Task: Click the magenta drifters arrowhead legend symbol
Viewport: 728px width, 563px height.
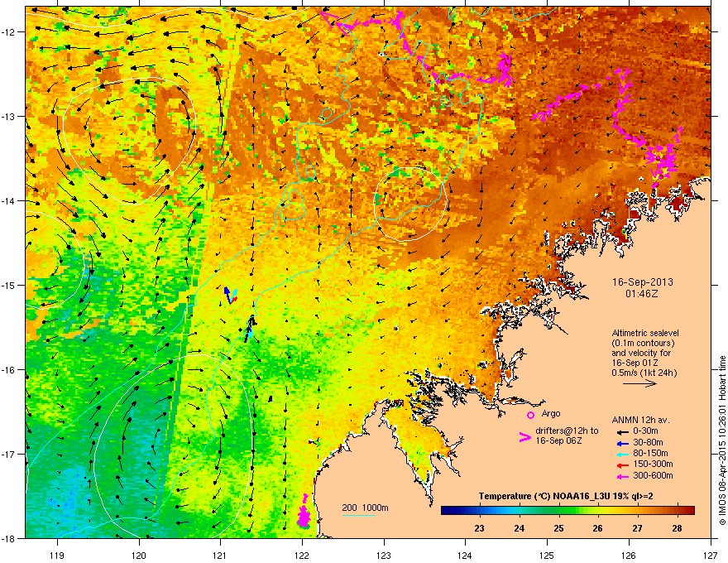Action: pos(524,437)
